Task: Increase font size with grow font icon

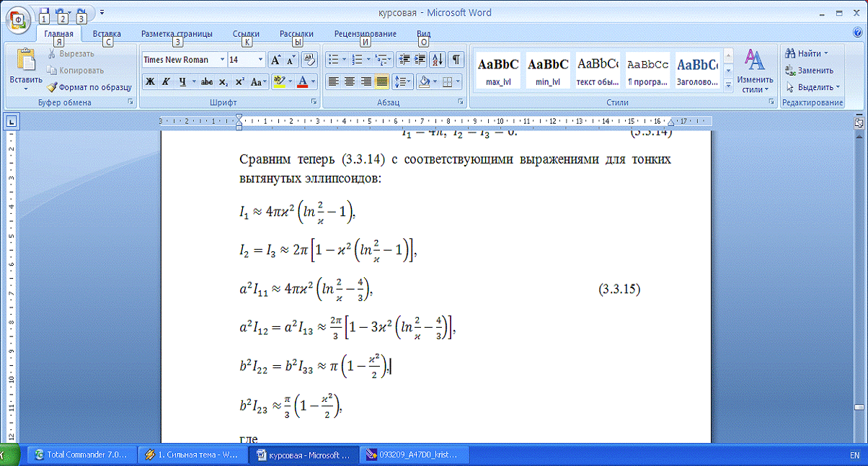Action: (x=276, y=60)
